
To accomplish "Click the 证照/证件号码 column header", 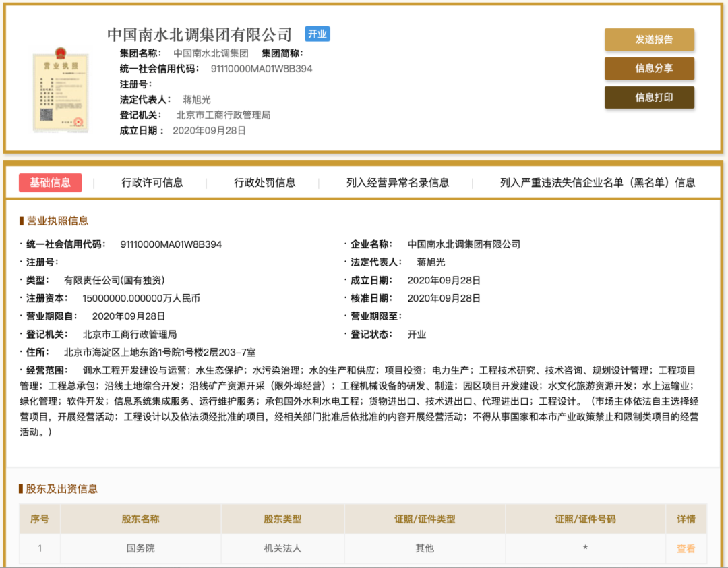I will point(585,519).
